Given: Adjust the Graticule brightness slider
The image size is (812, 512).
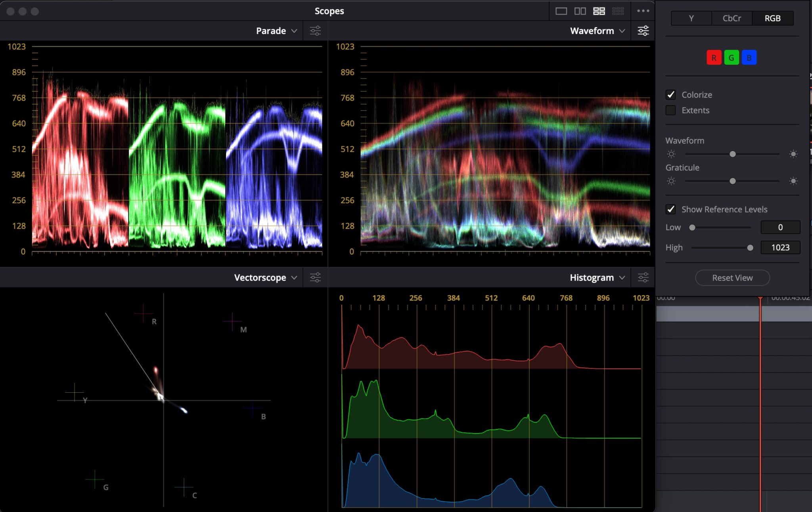Looking at the screenshot, I should pos(732,181).
